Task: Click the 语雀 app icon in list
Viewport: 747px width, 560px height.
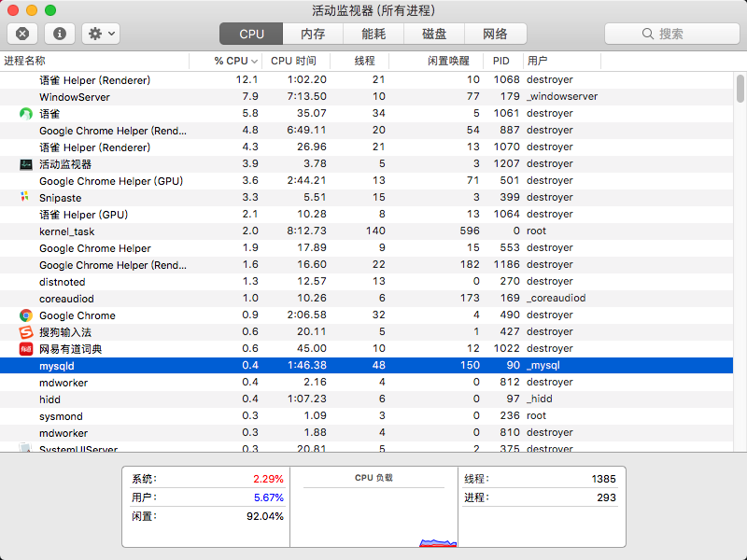Action: tap(26, 114)
